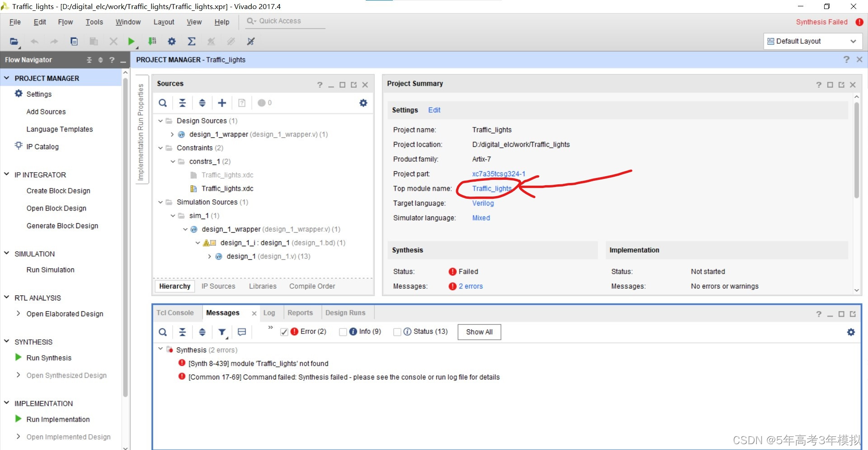Click the 2 errors synthesis link
The width and height of the screenshot is (868, 450).
(x=471, y=286)
